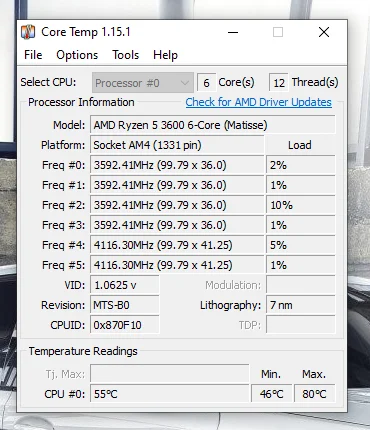Click Check for AMD Driver Updates link
The width and height of the screenshot is (370, 430).
pyautogui.click(x=259, y=102)
